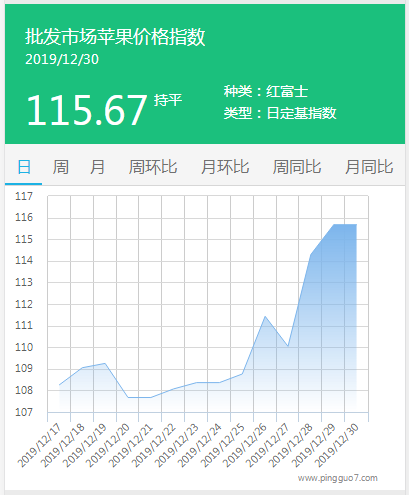Click the x-axis date label 2019/12/24
The height and width of the screenshot is (495, 409).
point(199,445)
